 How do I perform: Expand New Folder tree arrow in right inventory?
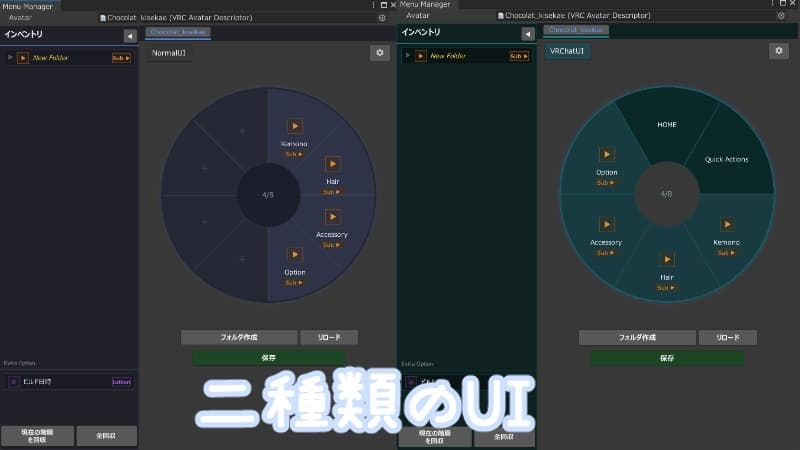408,55
